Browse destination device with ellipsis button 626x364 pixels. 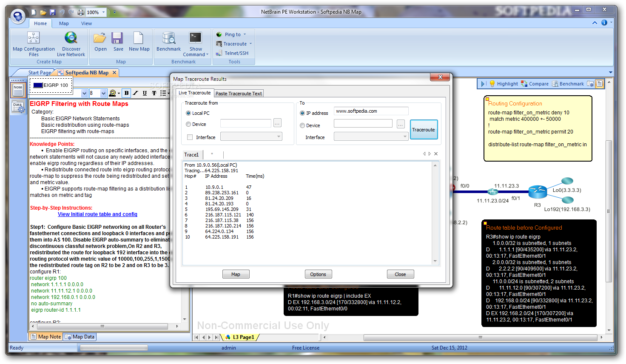pos(401,124)
